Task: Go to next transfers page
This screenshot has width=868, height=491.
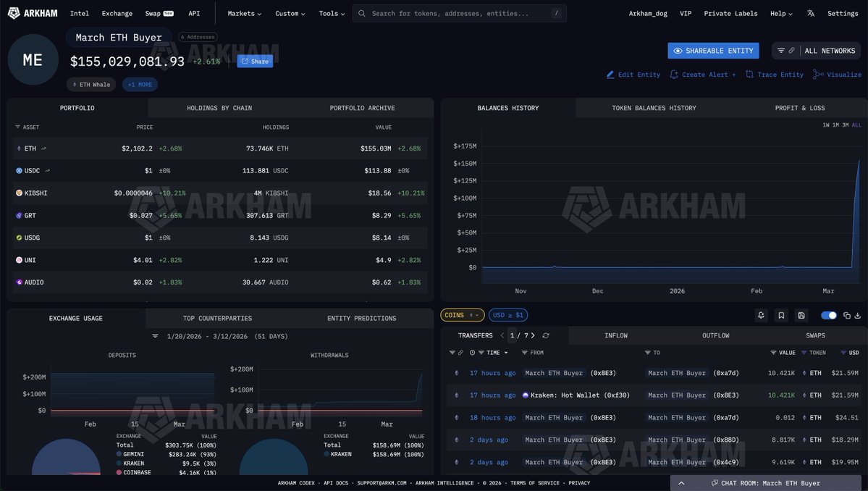Action: point(533,335)
